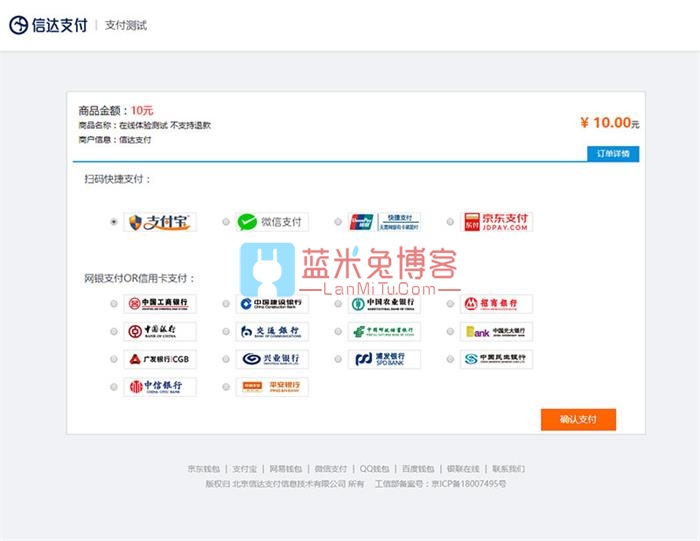Pick the 交通银行 bank logo
700x541 pixels.
[x=272, y=332]
